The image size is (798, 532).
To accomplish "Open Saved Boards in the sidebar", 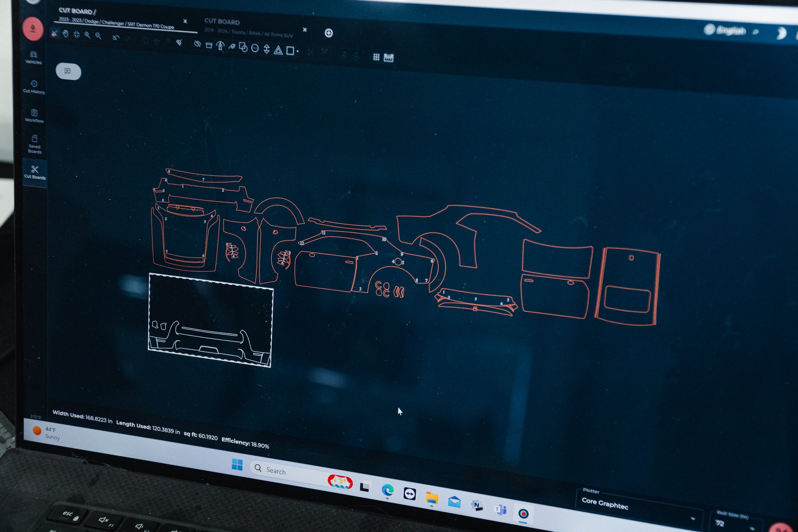I will point(34,144).
